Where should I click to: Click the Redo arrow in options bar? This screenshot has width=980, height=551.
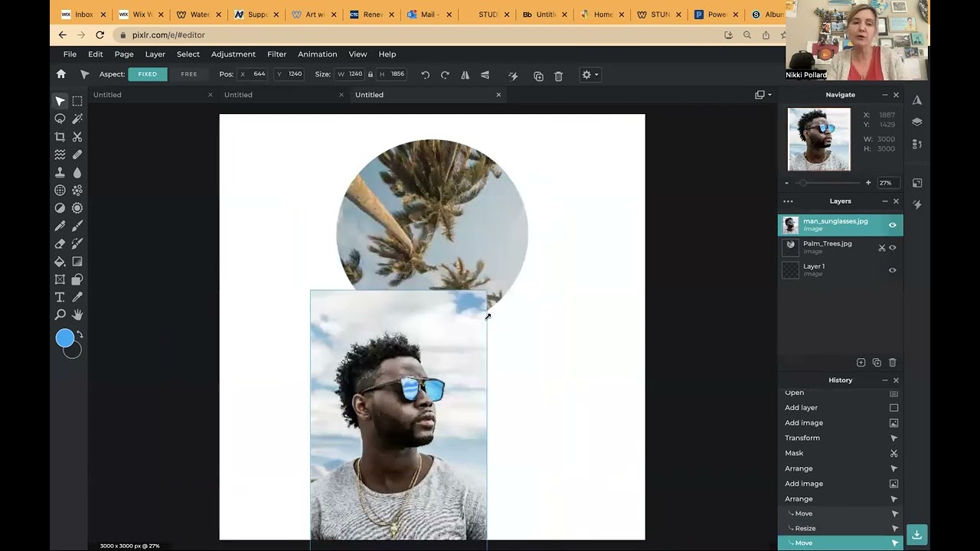(445, 75)
